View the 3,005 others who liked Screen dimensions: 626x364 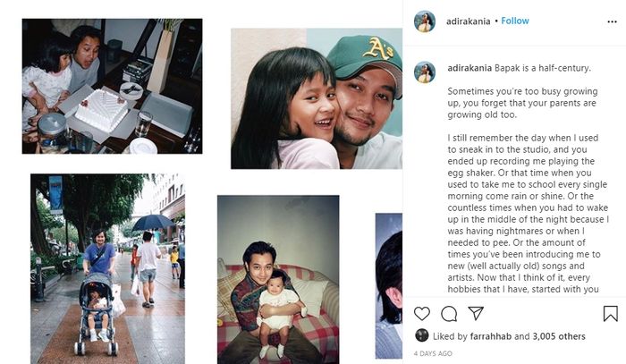pyautogui.click(x=559, y=336)
